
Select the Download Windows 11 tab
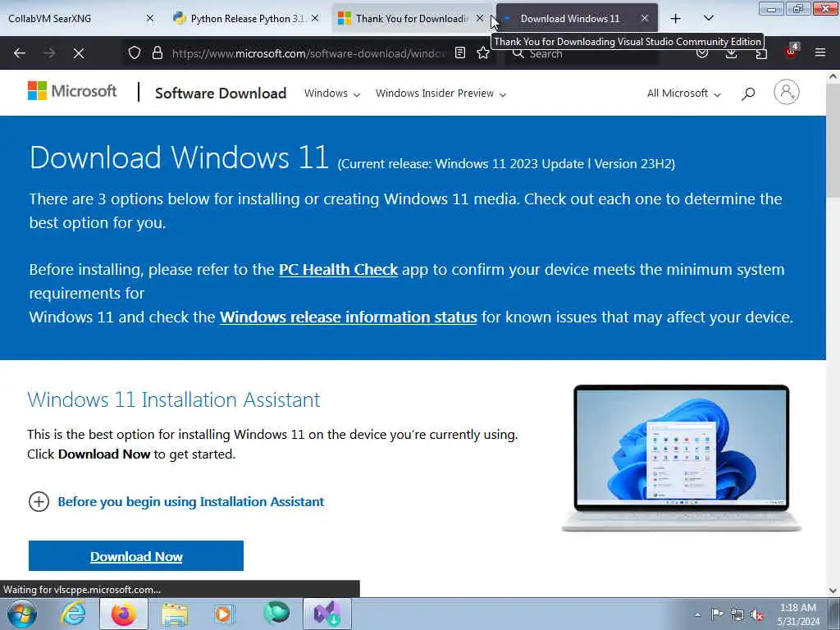tap(577, 18)
